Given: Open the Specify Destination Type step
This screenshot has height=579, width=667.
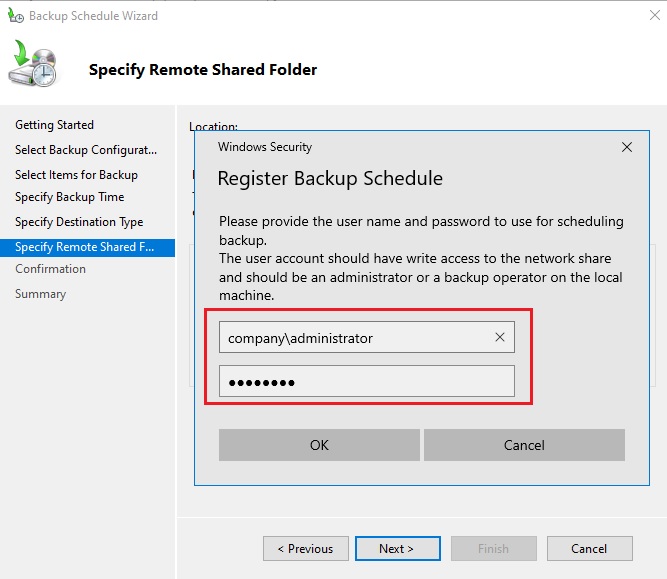Looking at the screenshot, I should tap(79, 222).
